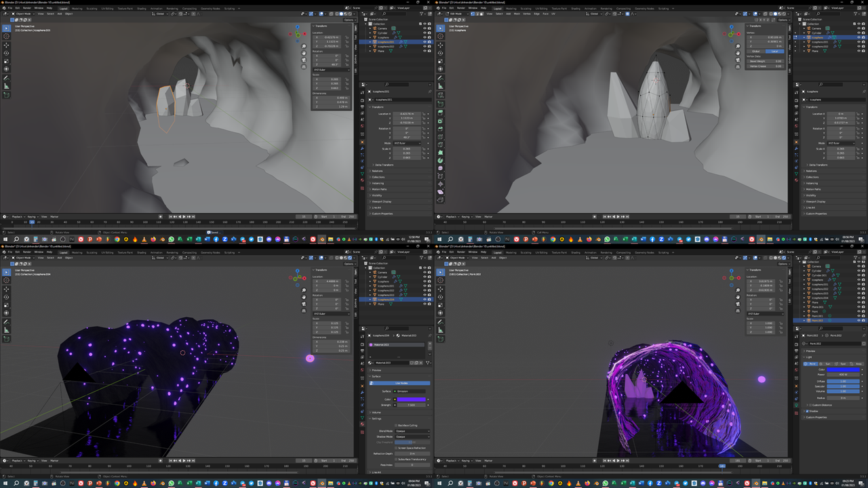Click Local button in Edit Mode sidebar
The image size is (868, 488).
[774, 52]
